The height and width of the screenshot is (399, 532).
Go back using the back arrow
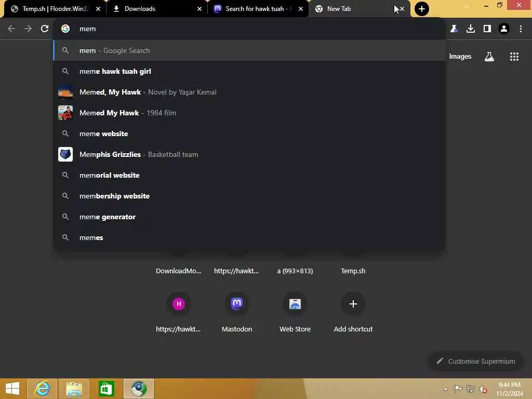11,29
